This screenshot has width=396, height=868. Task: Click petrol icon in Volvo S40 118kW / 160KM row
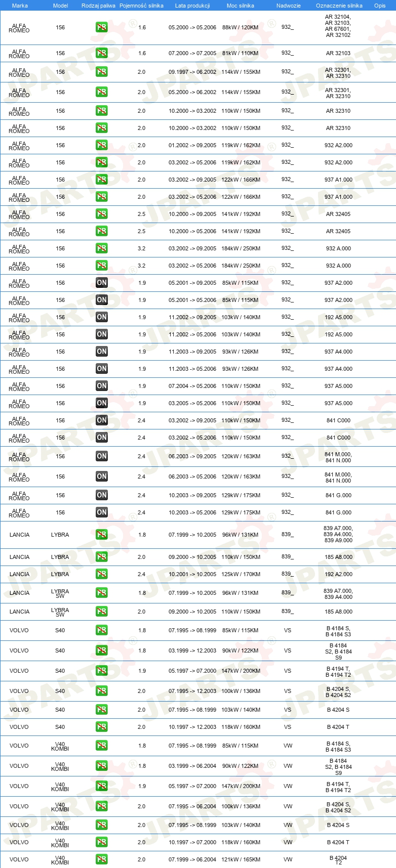click(x=102, y=727)
